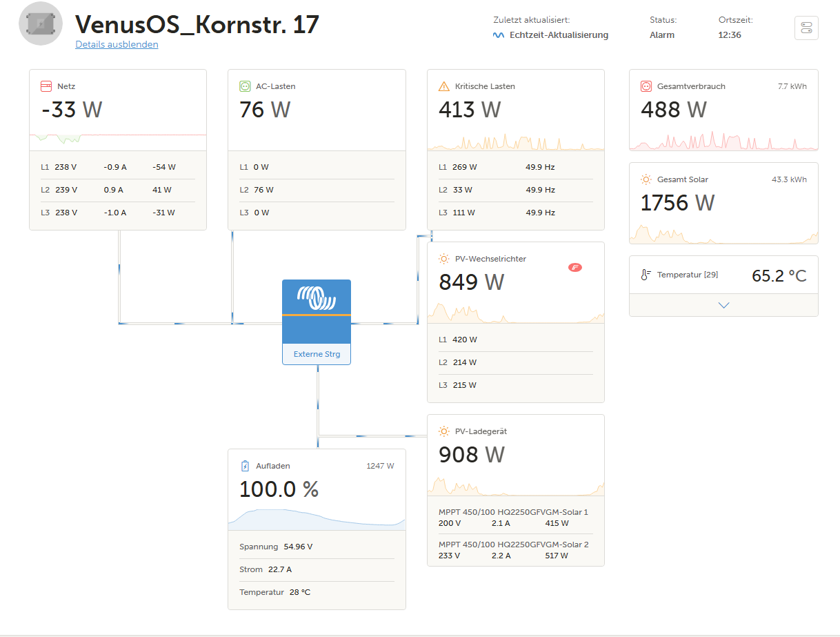Click the Kritische Lasten L3 111 W row
This screenshot has width=840, height=637.
(x=516, y=213)
